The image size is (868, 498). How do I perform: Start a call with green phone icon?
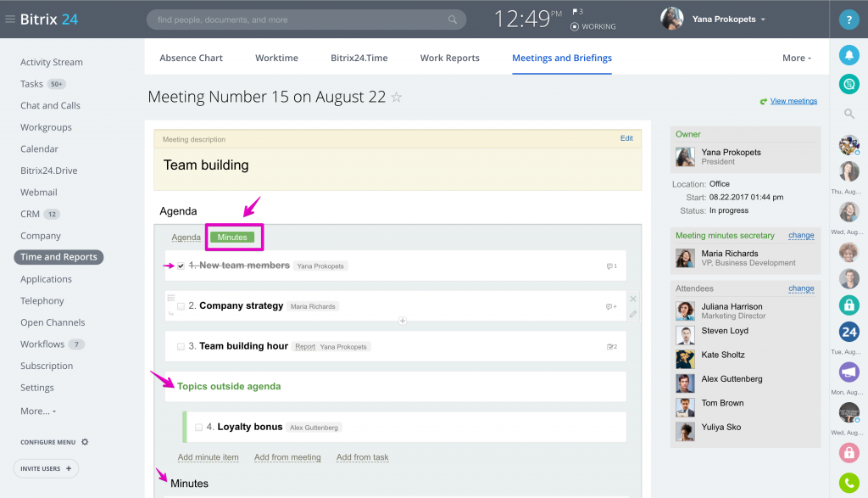point(849,483)
